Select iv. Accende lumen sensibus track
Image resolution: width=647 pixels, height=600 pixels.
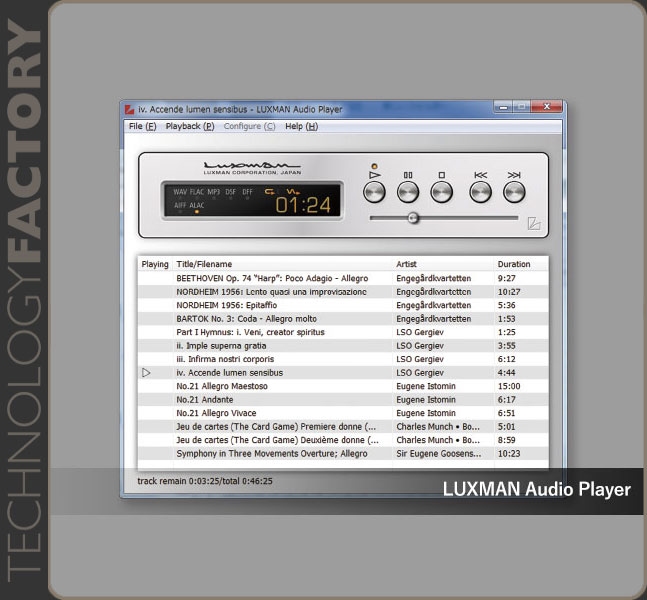click(x=343, y=373)
